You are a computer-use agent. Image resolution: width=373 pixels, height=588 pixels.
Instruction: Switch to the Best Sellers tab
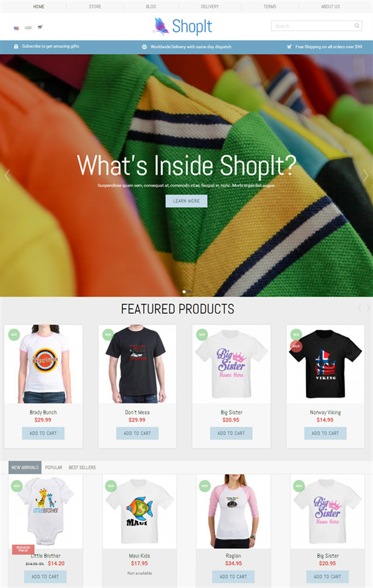(82, 467)
